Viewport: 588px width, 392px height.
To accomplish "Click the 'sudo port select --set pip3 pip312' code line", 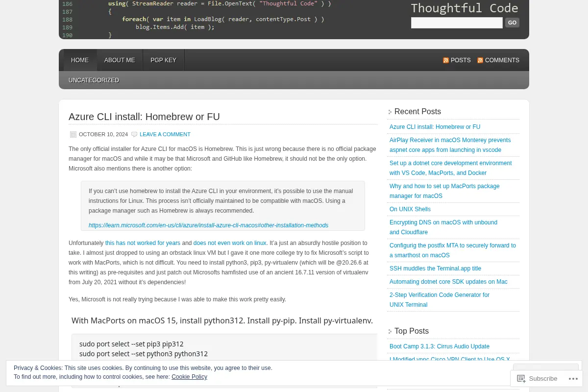I will pyautogui.click(x=131, y=344).
